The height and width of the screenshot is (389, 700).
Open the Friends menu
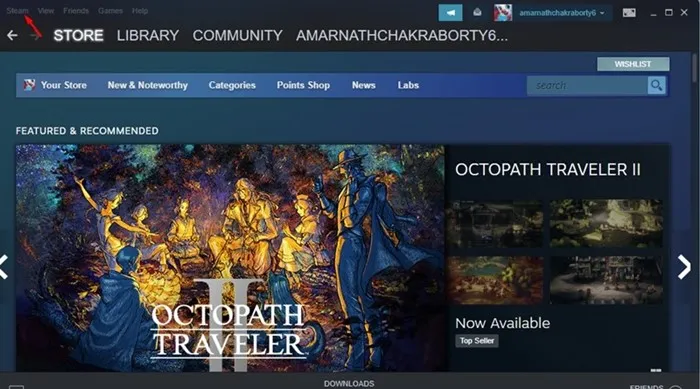[76, 11]
